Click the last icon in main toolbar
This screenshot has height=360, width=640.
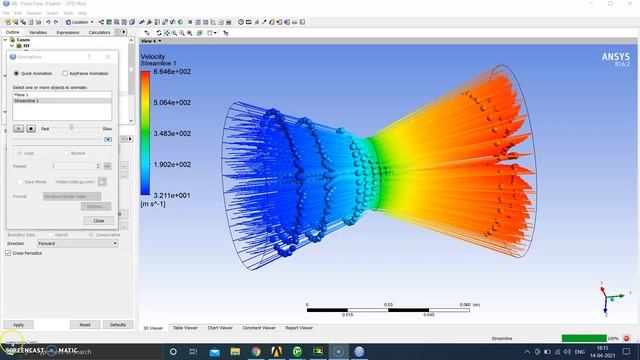tap(302, 22)
